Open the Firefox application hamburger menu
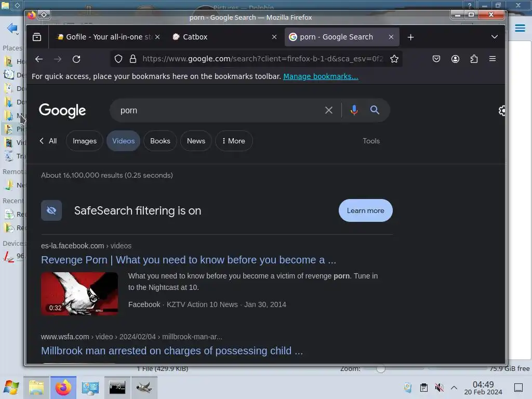Image resolution: width=532 pixels, height=399 pixels. [493, 59]
